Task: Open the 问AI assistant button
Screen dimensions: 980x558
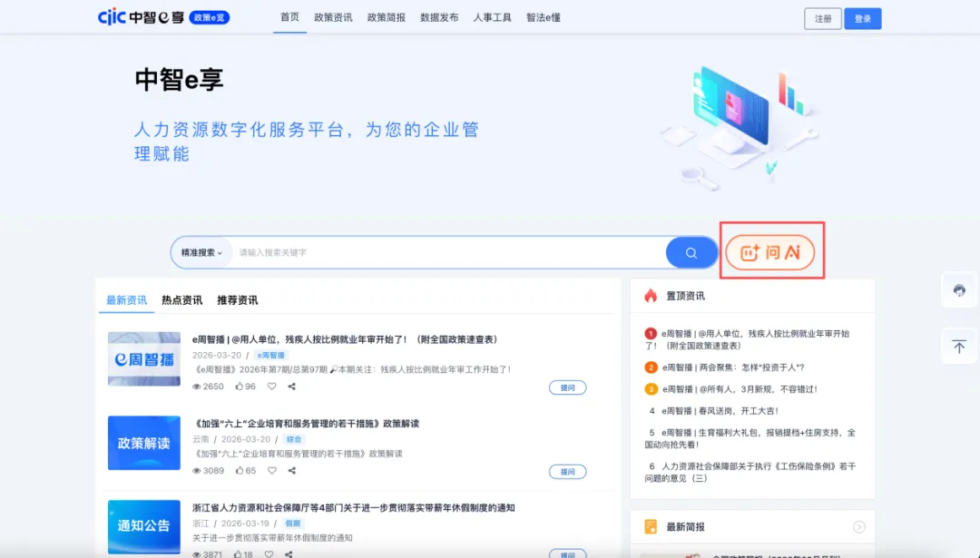Action: [770, 252]
